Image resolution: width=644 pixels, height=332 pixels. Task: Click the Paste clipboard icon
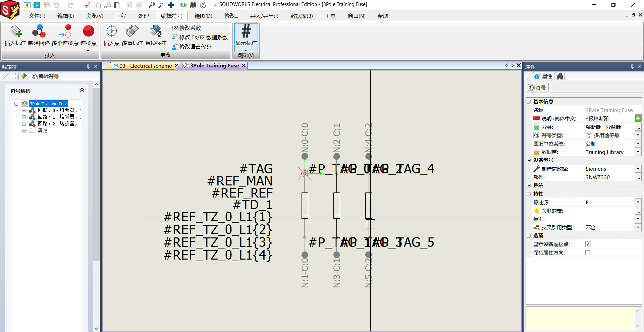117,5
